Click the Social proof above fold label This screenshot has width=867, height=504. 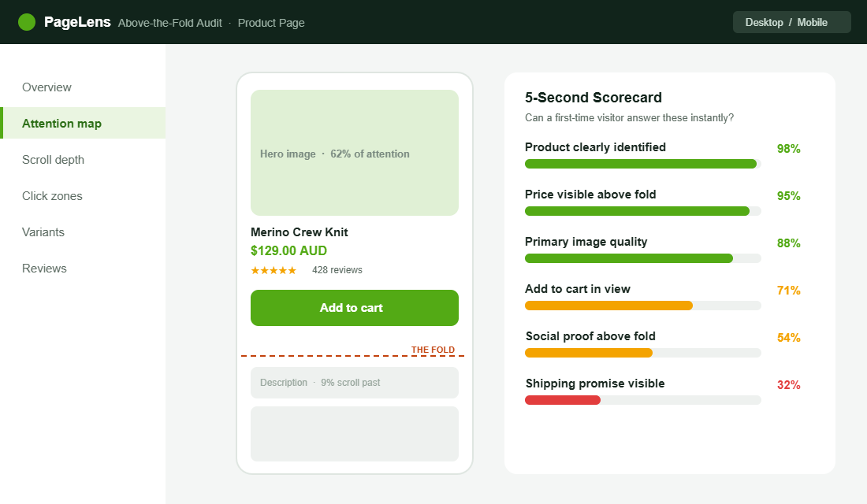[x=590, y=336]
